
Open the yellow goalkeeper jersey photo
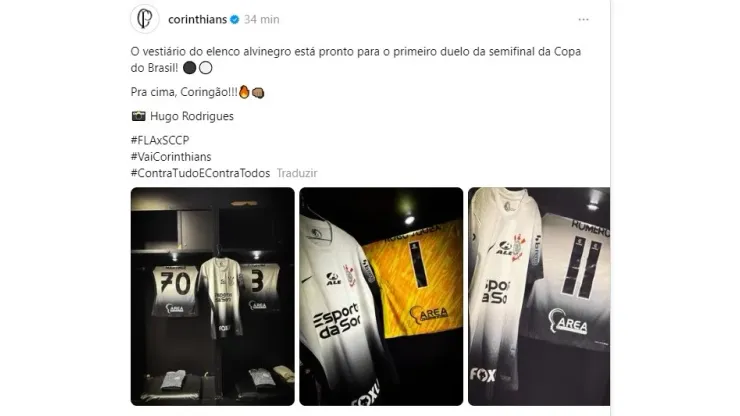381,297
